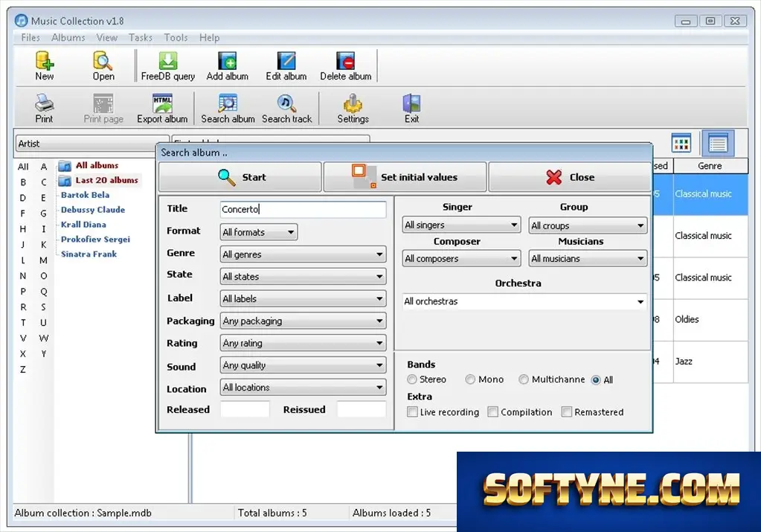Click the Start search button
Viewport: 761px width, 532px height.
click(x=240, y=177)
